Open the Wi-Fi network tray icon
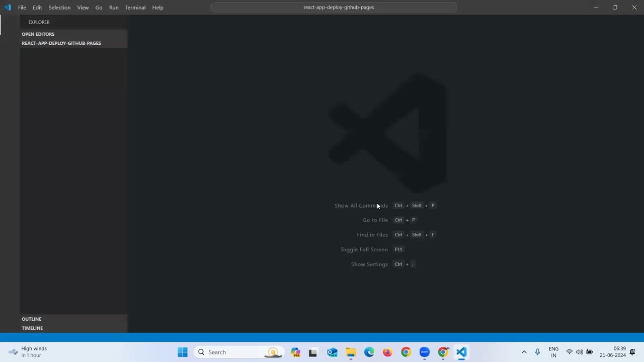The height and width of the screenshot is (362, 644). [570, 352]
